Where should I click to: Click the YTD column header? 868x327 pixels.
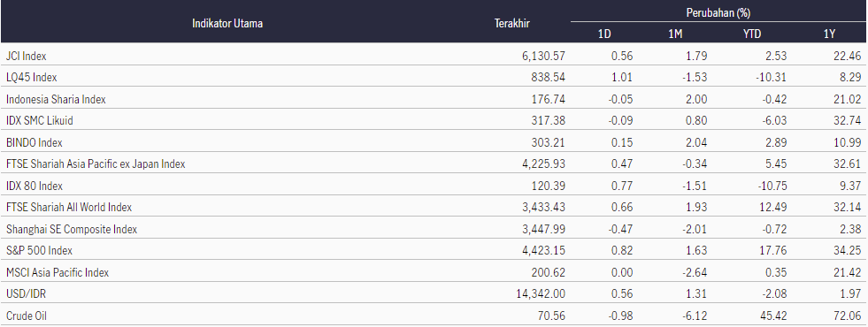coord(752,34)
